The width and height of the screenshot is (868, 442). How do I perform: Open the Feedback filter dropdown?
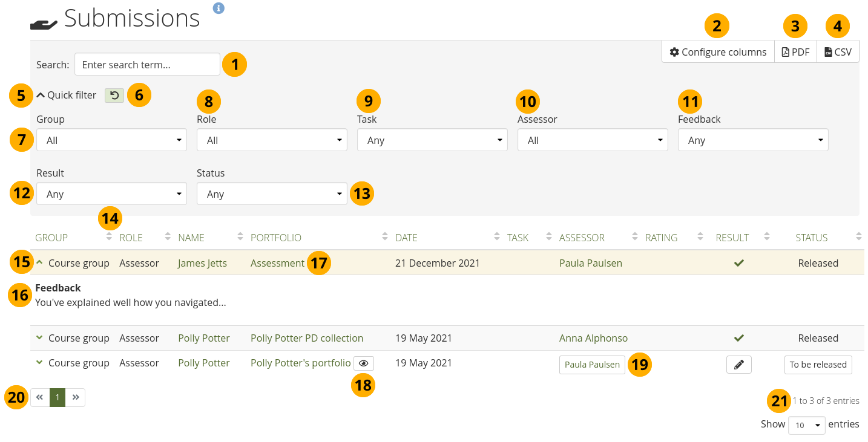752,140
